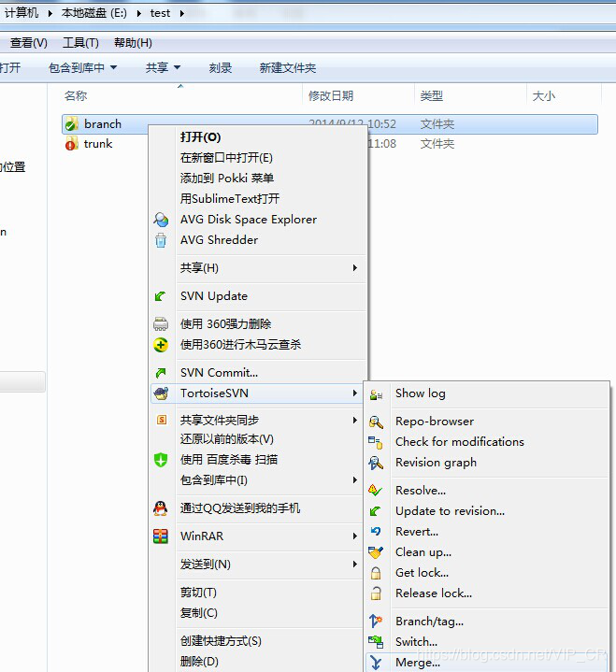Screen dimensions: 616x672
Task: Click the shared folder sync orange icon
Action: (162, 420)
